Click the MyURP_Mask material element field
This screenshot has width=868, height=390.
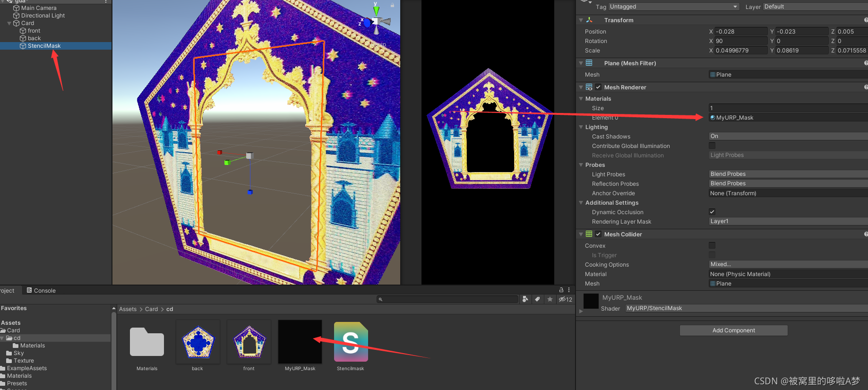788,118
